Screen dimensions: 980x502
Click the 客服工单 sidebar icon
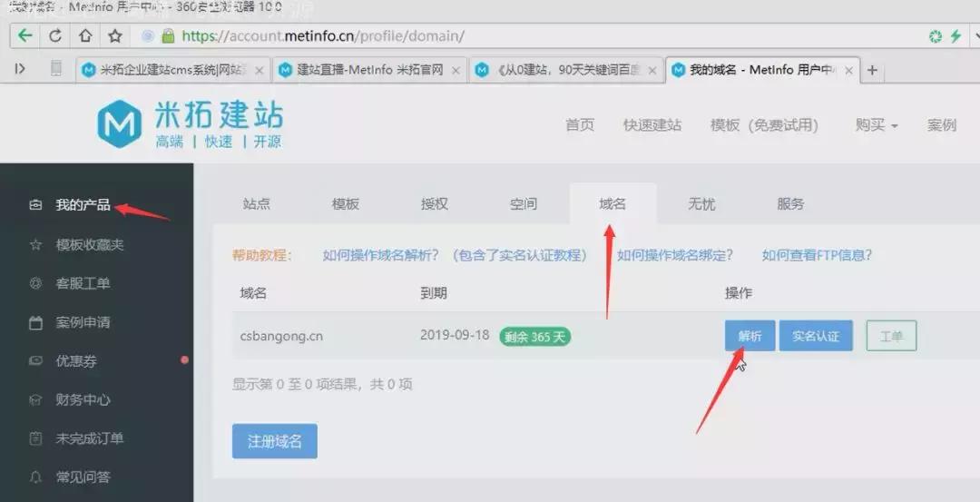[x=35, y=283]
